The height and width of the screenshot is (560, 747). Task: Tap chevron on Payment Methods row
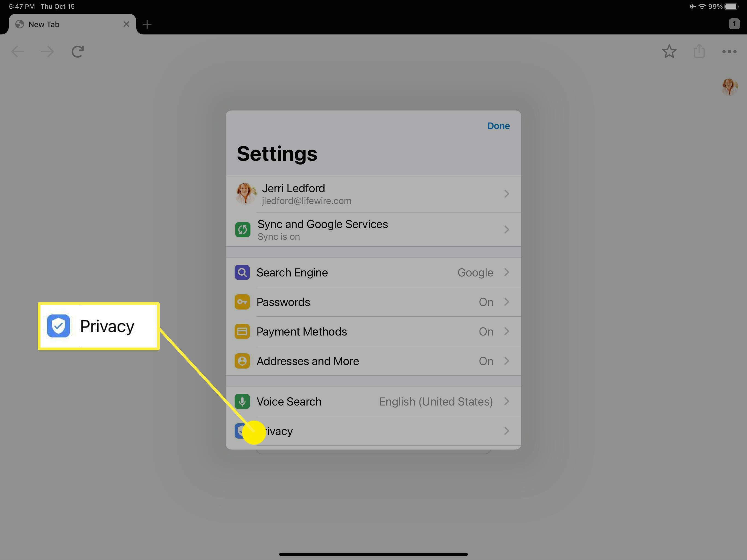point(507,331)
